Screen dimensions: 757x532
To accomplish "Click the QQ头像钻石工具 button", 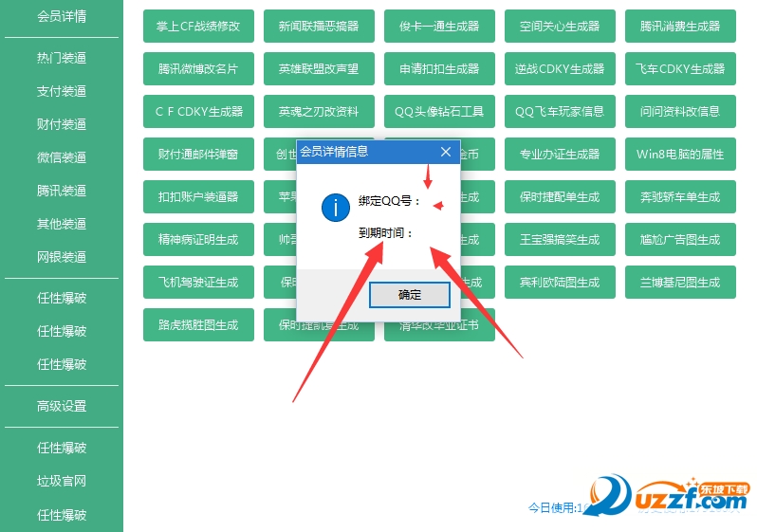I will point(439,112).
